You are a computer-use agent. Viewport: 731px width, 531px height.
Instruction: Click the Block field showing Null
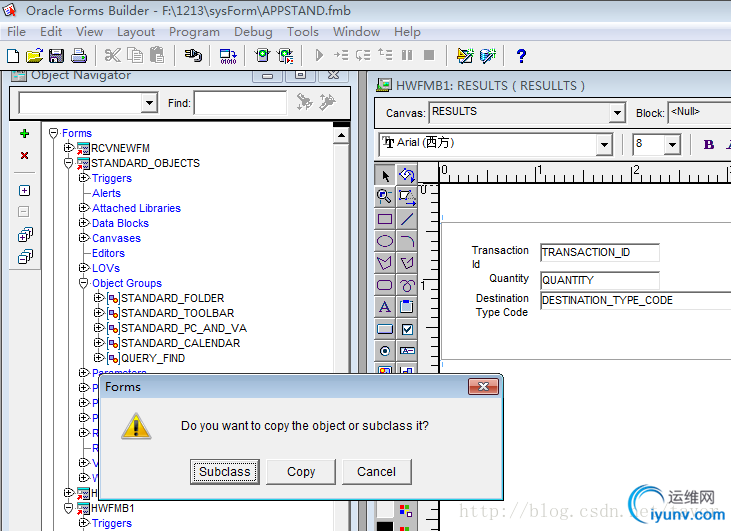(699, 113)
